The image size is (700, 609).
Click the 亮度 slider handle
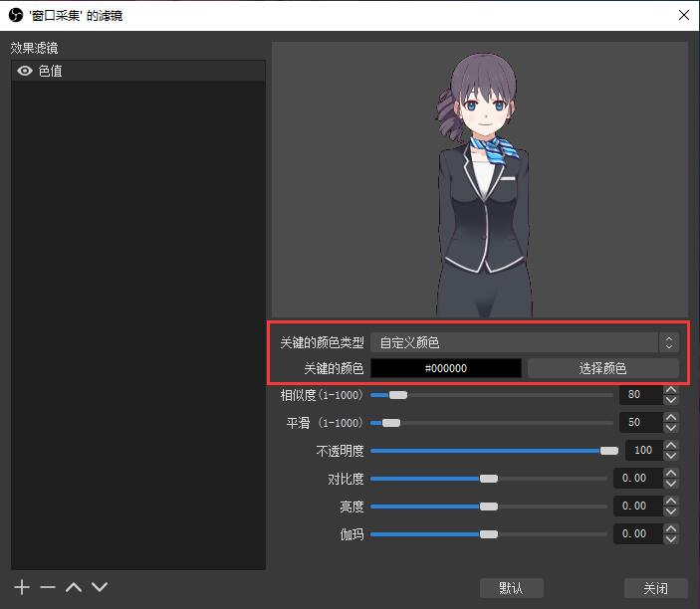coord(489,507)
